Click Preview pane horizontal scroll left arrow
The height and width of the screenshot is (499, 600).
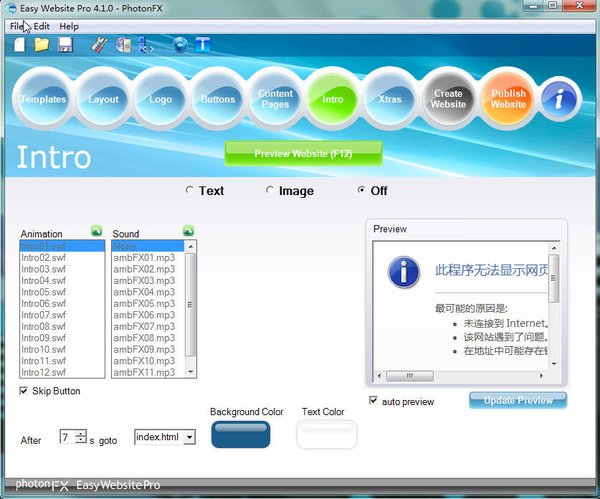point(379,376)
